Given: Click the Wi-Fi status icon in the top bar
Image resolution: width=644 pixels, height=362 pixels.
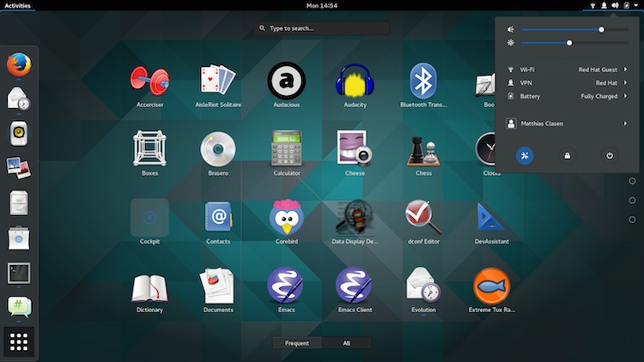Looking at the screenshot, I should click(592, 6).
